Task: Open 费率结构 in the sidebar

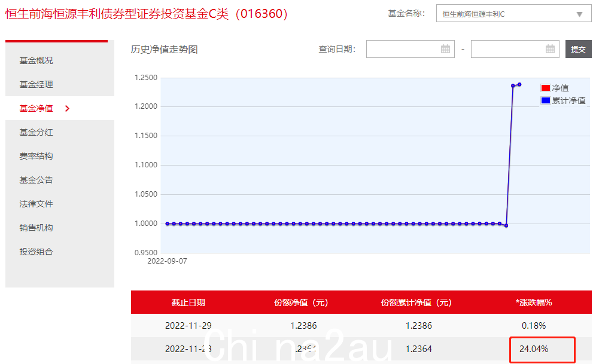Action: tap(36, 156)
